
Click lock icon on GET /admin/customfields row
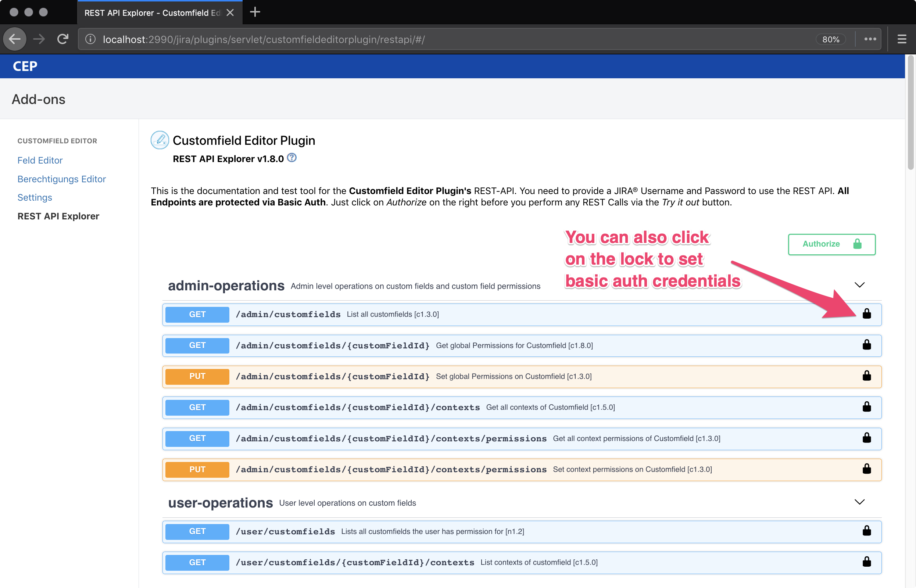866,314
